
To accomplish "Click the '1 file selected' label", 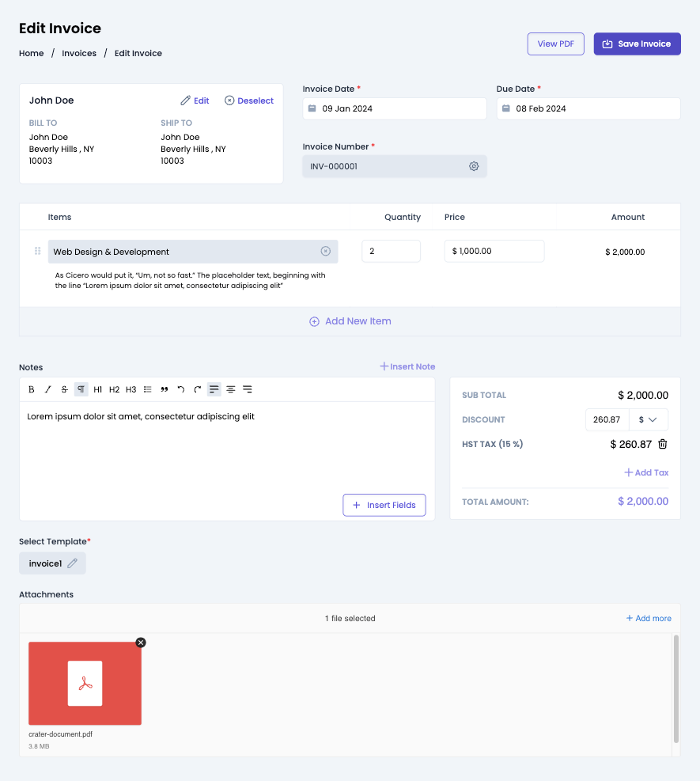I will pos(350,618).
